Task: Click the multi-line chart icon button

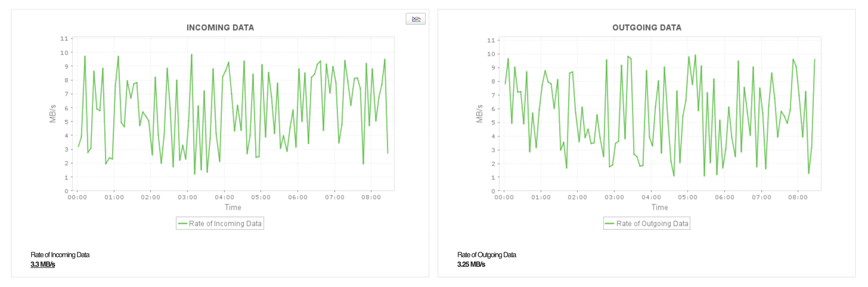Action: 416,19
